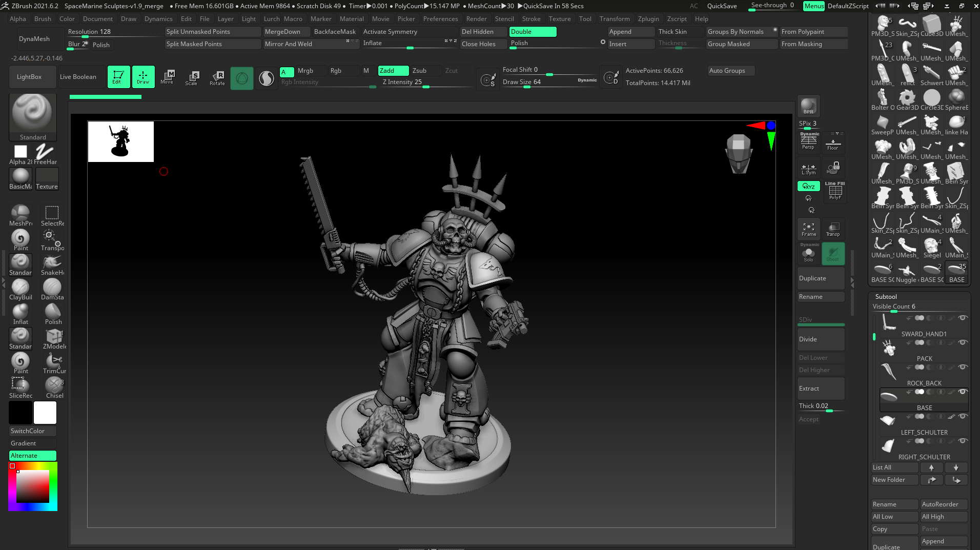The image size is (980, 550).
Task: Pick a color in color picker square
Action: point(33,486)
